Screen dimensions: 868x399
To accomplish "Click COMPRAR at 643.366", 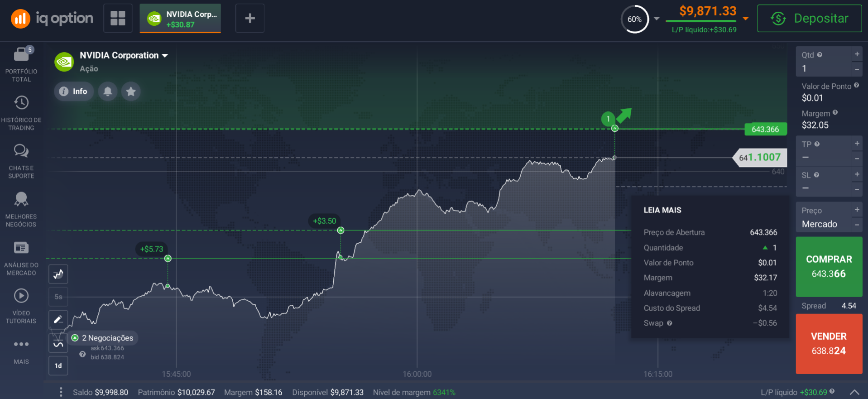I will click(829, 267).
